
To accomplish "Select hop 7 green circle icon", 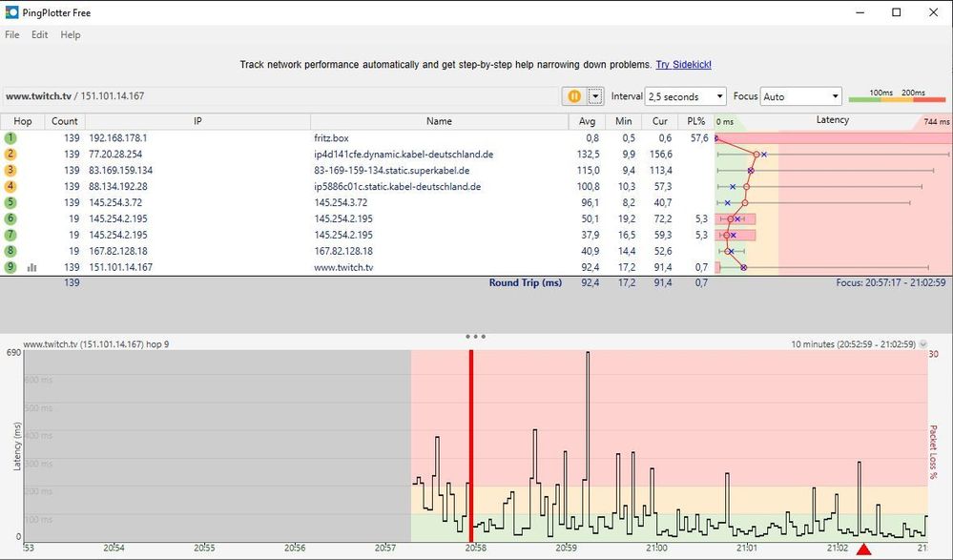I will [10, 235].
